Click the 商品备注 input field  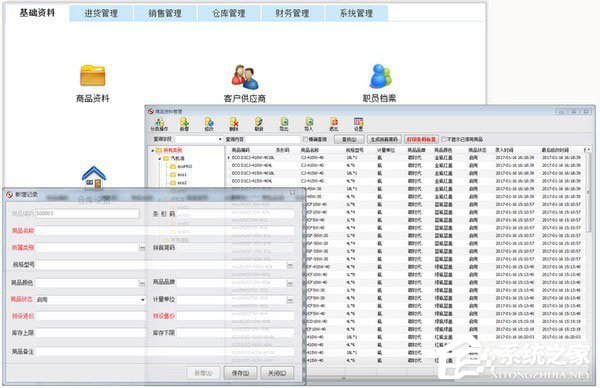[165, 351]
